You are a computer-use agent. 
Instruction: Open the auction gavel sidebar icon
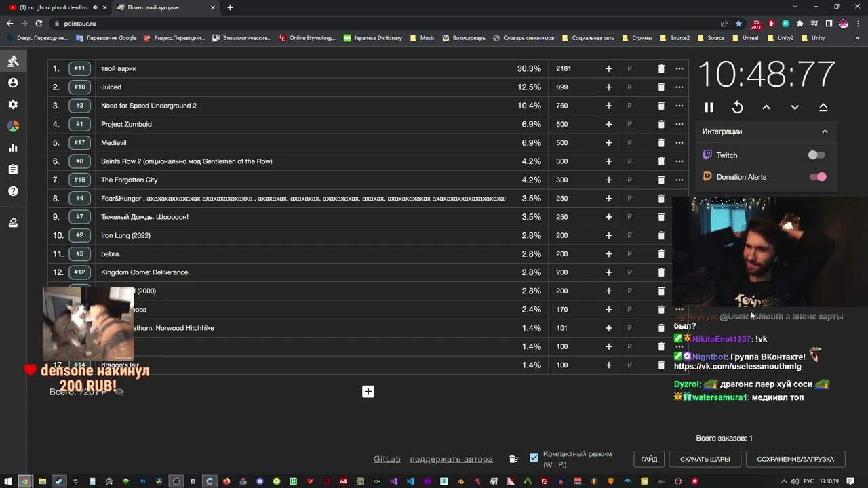13,61
